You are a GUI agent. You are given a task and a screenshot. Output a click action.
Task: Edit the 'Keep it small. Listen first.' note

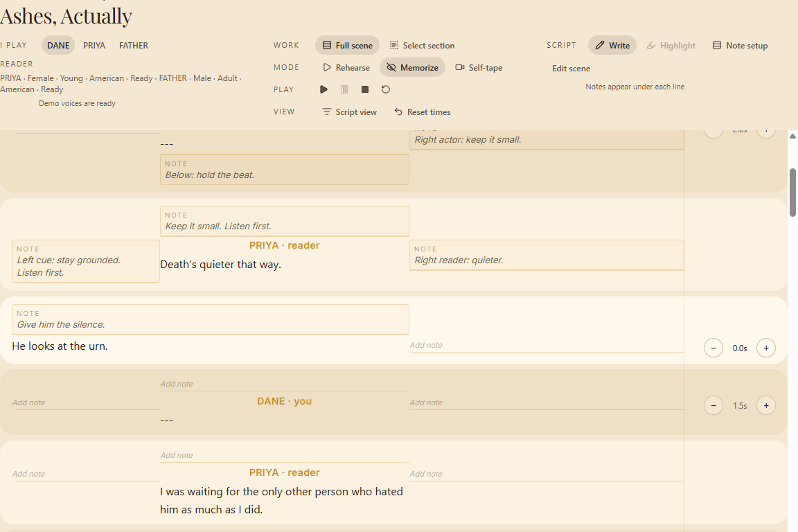point(285,221)
